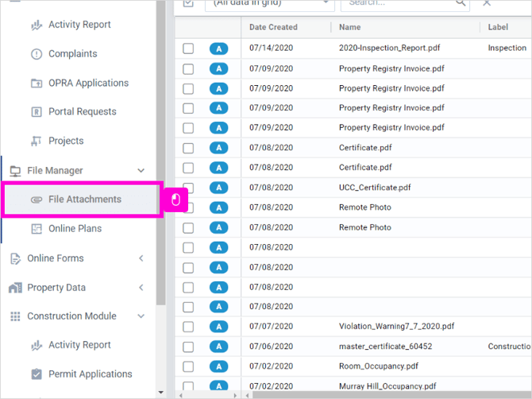
Task: Click chart icon of Construction Activity Report
Action: pos(37,346)
